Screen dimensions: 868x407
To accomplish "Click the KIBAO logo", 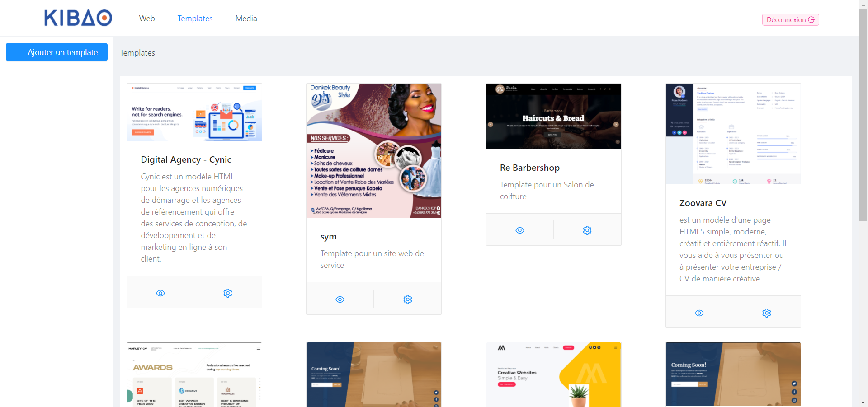I will (78, 18).
